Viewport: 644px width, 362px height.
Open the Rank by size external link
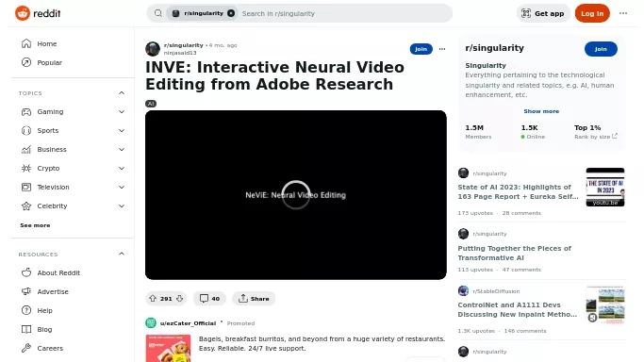[x=596, y=137]
